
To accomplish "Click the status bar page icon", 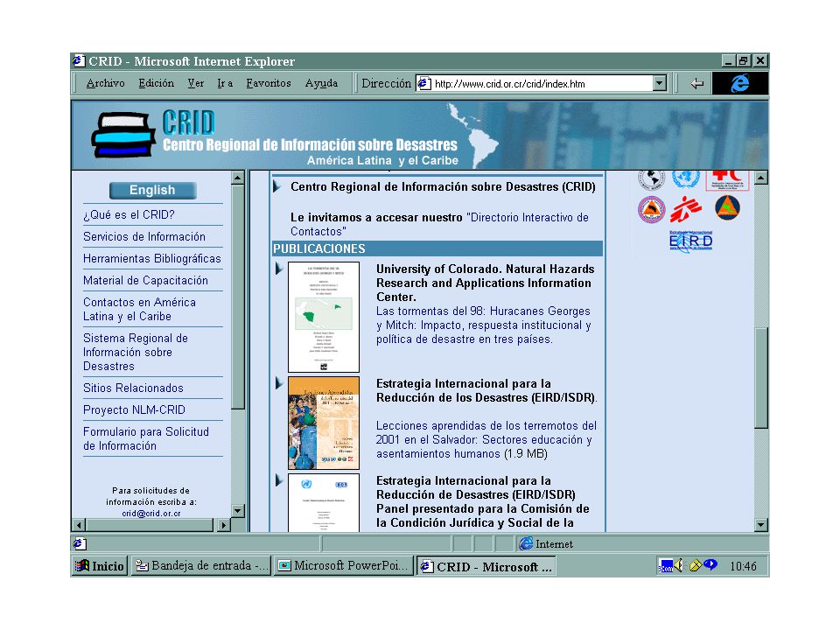I will (x=80, y=543).
